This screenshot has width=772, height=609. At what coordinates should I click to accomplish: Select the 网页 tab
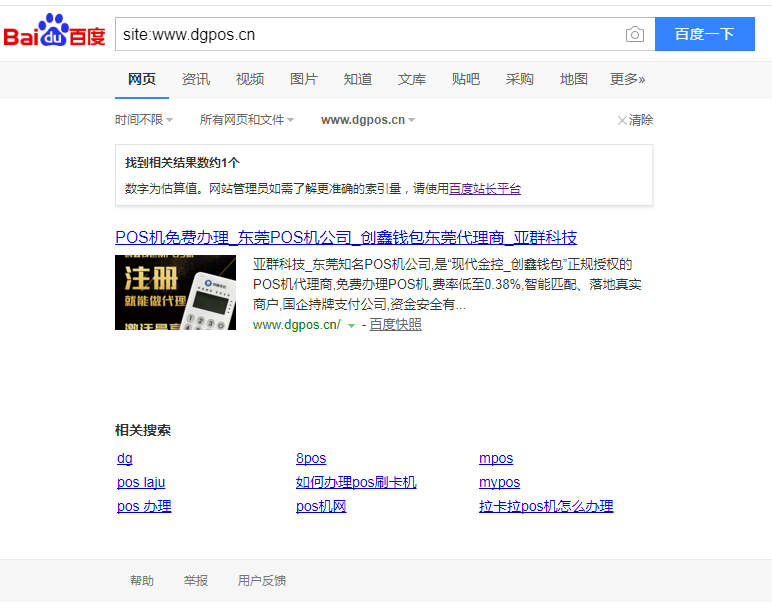(x=142, y=79)
